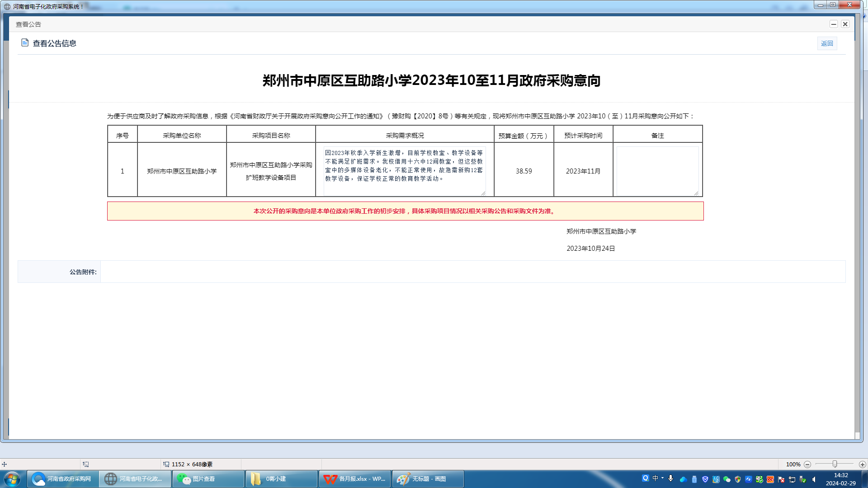Click the 100% zoom level text
This screenshot has height=488, width=868.
(x=793, y=464)
